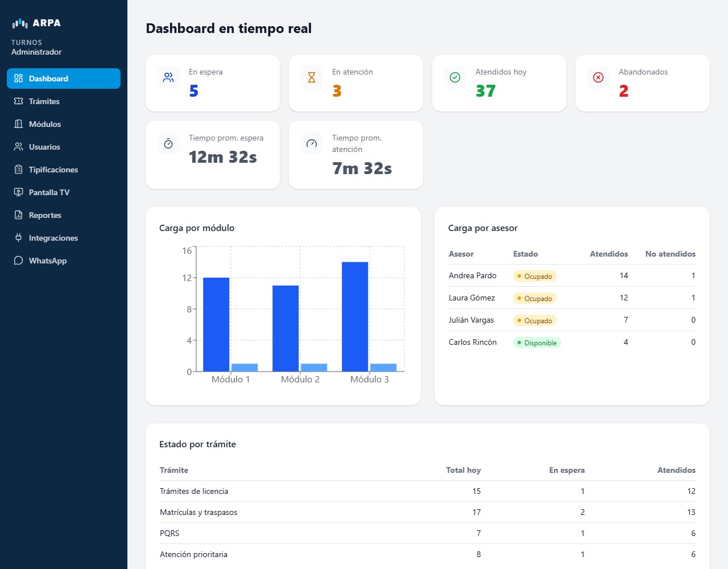The image size is (728, 569).
Task: Click Carlos Rincón's Disponible status badge
Action: tap(537, 343)
